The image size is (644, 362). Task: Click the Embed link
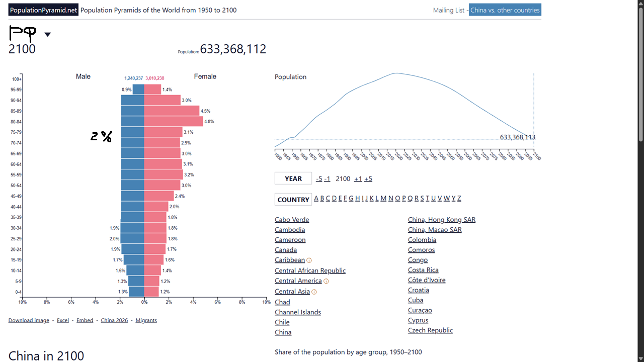pyautogui.click(x=85, y=320)
